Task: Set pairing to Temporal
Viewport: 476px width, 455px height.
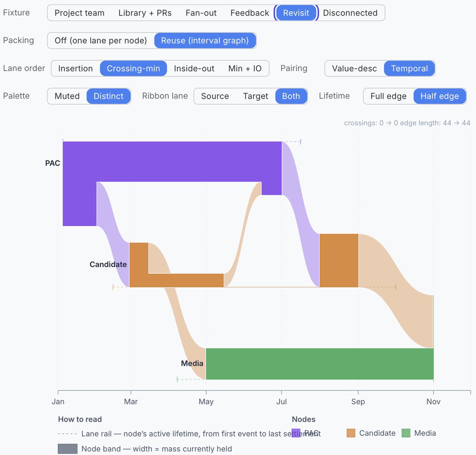Action: point(409,68)
